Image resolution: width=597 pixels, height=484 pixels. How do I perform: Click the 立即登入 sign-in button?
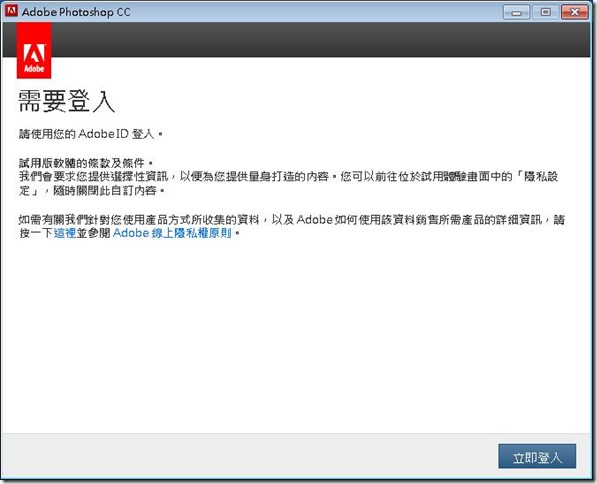(537, 456)
